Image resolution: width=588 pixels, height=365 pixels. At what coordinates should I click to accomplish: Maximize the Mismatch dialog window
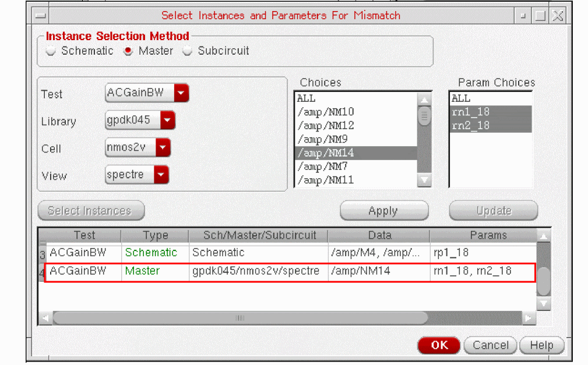[540, 16]
